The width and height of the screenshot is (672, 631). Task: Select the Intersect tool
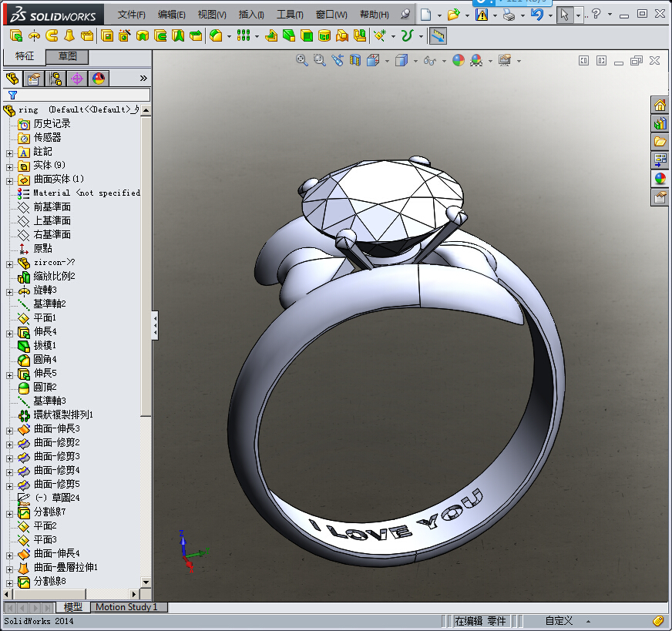342,36
